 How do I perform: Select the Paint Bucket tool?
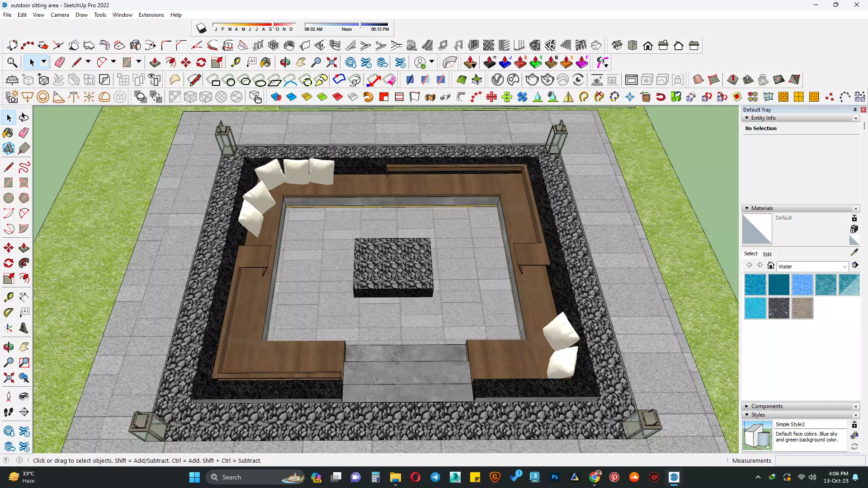8,132
